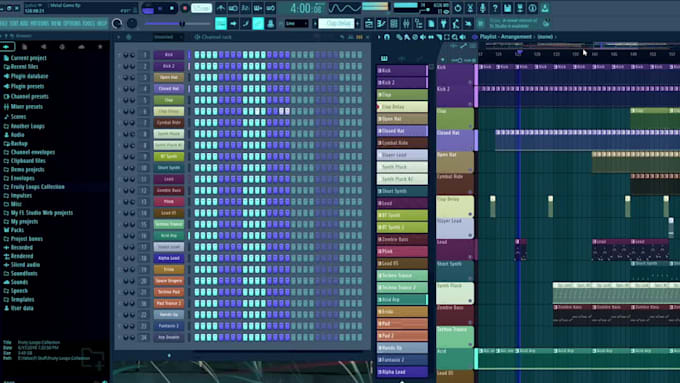Click the tempo tapper icon

pos(456,23)
